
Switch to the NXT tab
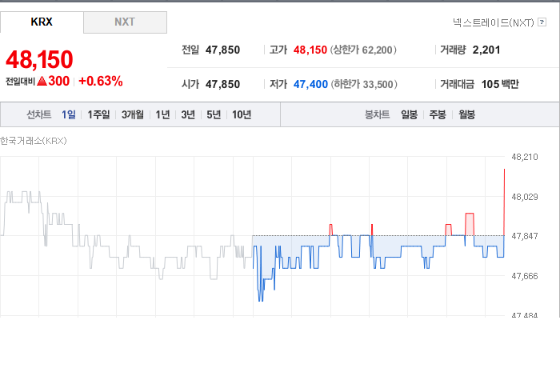click(x=125, y=22)
